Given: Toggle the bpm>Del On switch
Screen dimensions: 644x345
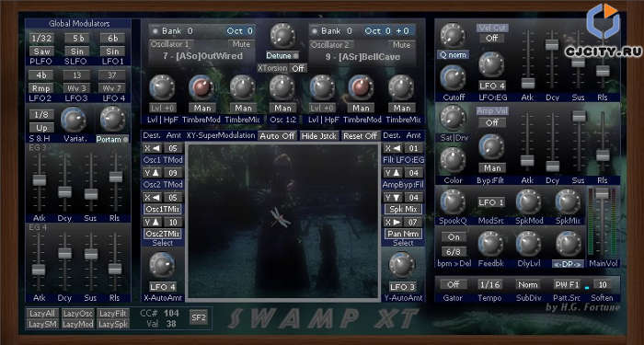Looking at the screenshot, I should click(x=454, y=237).
